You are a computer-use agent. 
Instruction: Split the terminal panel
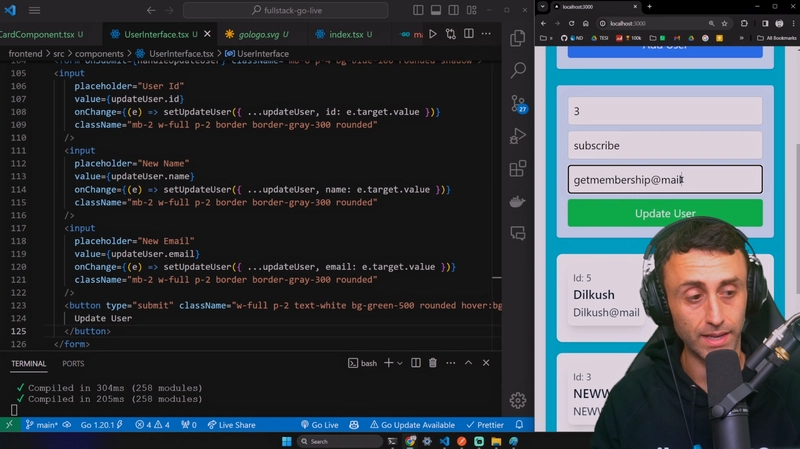[416, 363]
